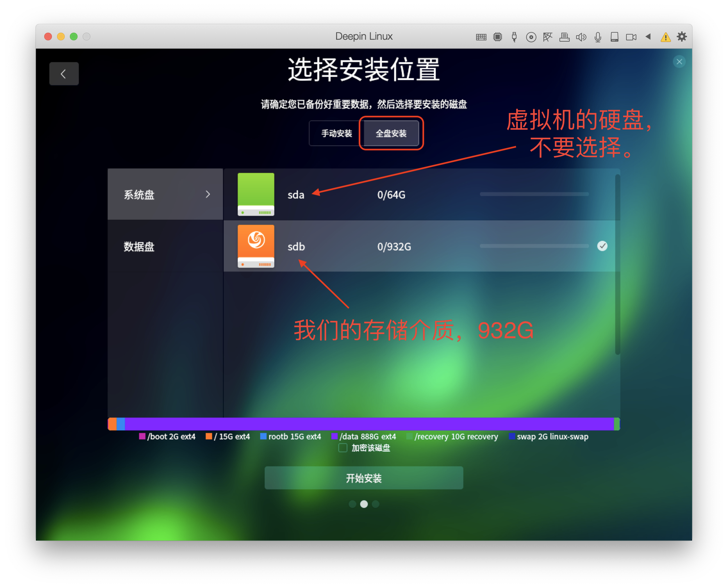Close the installer with the round X button

click(x=679, y=61)
